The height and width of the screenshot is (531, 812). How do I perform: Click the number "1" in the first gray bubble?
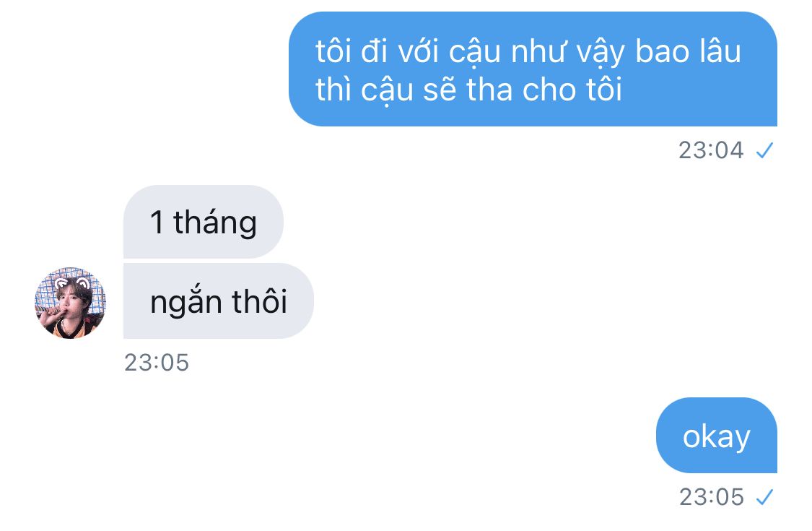click(157, 221)
